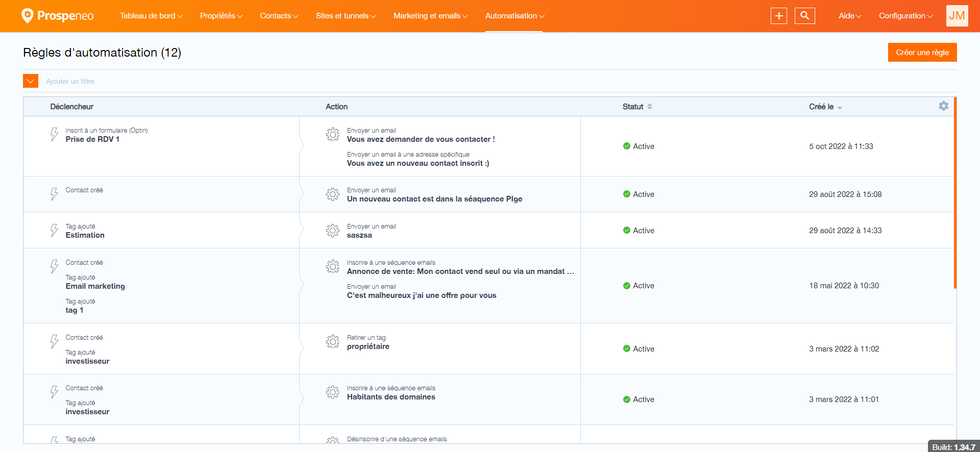Click green Active status icon for 5 oct 2022 rule
This screenshot has width=980, height=452.
pos(627,146)
